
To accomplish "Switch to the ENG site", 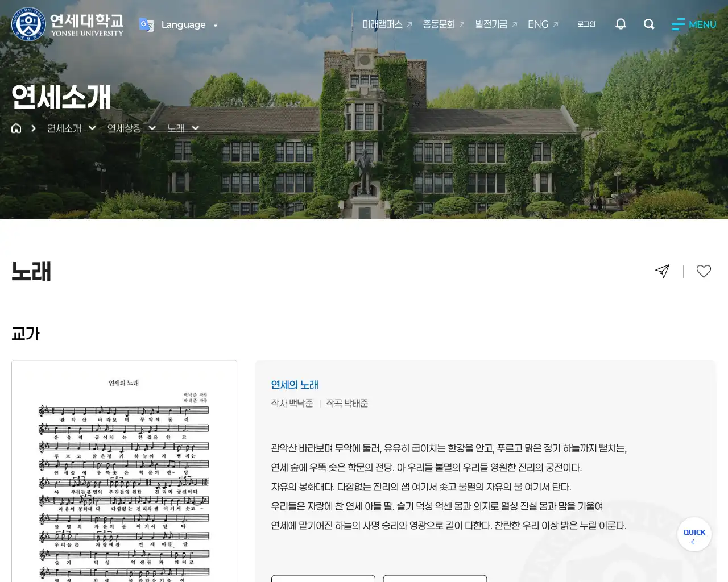I will tap(543, 24).
